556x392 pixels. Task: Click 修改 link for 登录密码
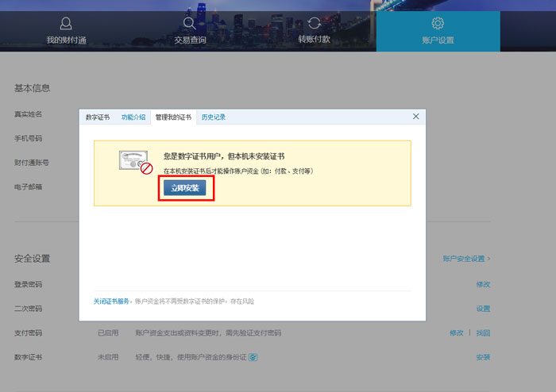[x=483, y=284]
